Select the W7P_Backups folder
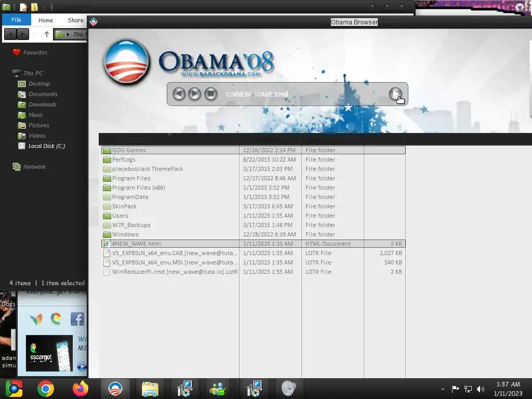Viewport: 532px width, 399px height. (x=253, y=225)
